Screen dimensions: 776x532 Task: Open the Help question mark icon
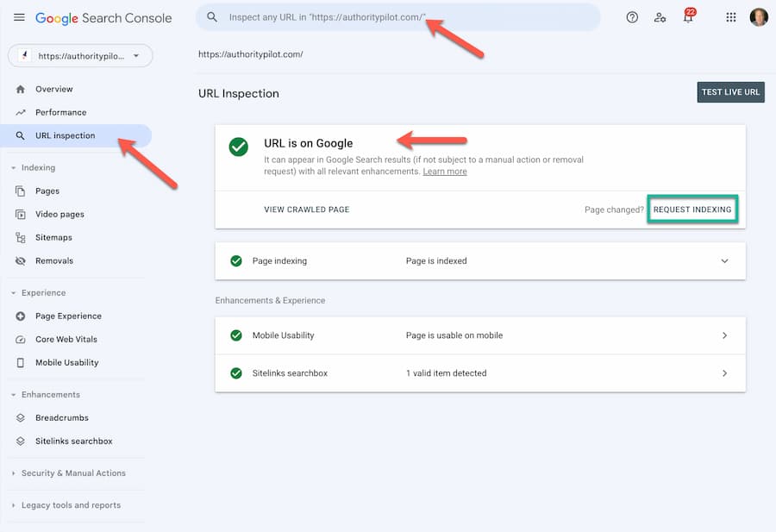pos(632,18)
